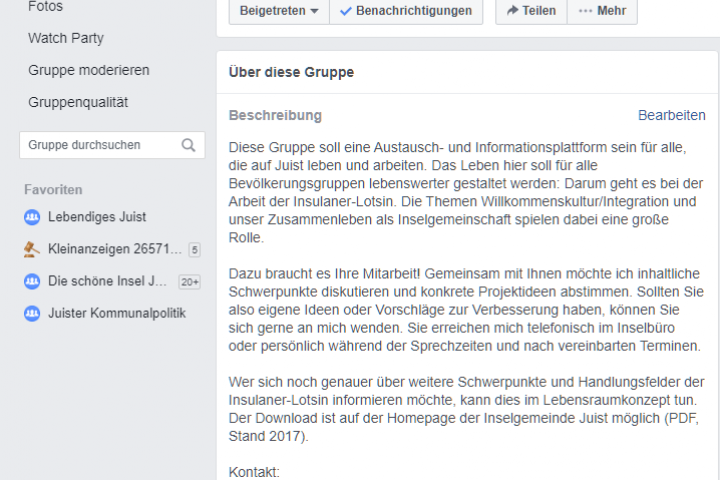Click the 5 badge next to Kleinanzeigen
Image resolution: width=720 pixels, height=480 pixels.
click(194, 250)
